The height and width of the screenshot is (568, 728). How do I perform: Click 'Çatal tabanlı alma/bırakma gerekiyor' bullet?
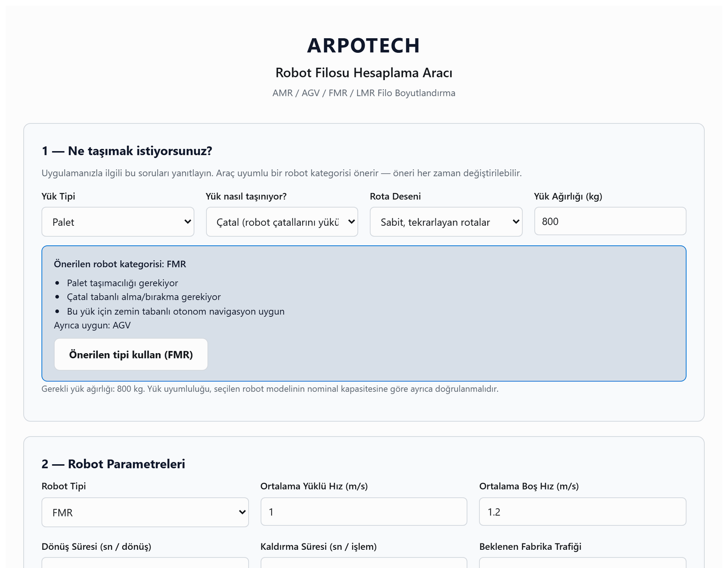click(x=144, y=297)
